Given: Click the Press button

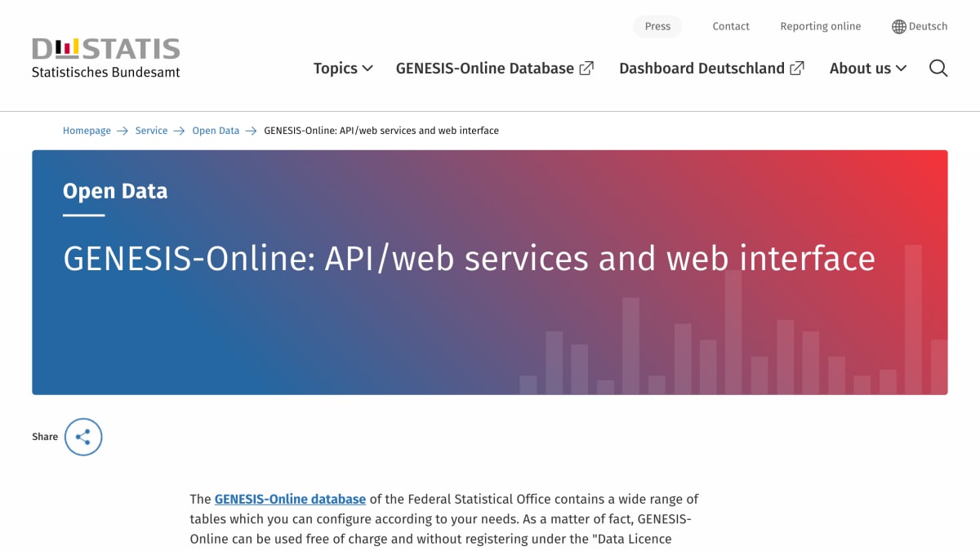Looking at the screenshot, I should click(x=657, y=26).
